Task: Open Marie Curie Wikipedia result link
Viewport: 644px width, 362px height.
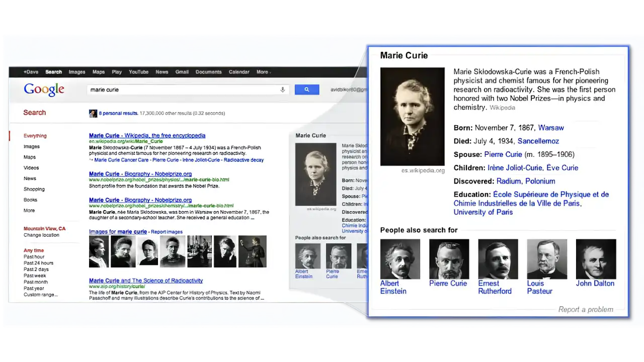Action: (147, 136)
